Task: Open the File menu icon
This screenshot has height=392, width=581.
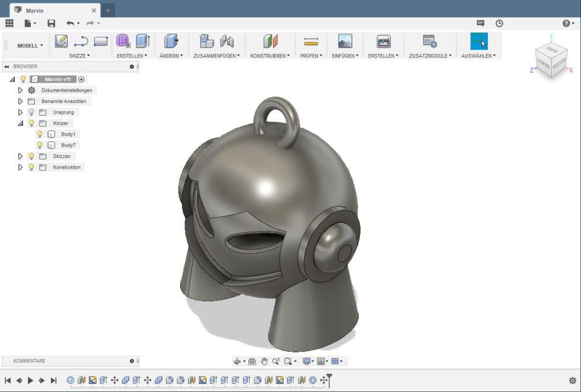Action: (x=28, y=23)
